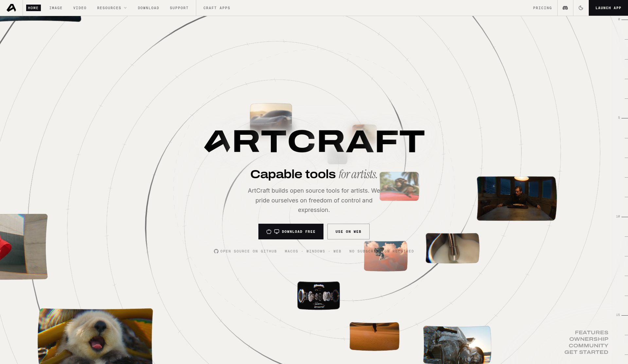Open the Craft Apps link
Viewport: 628px width, 364px height.
pyautogui.click(x=217, y=8)
